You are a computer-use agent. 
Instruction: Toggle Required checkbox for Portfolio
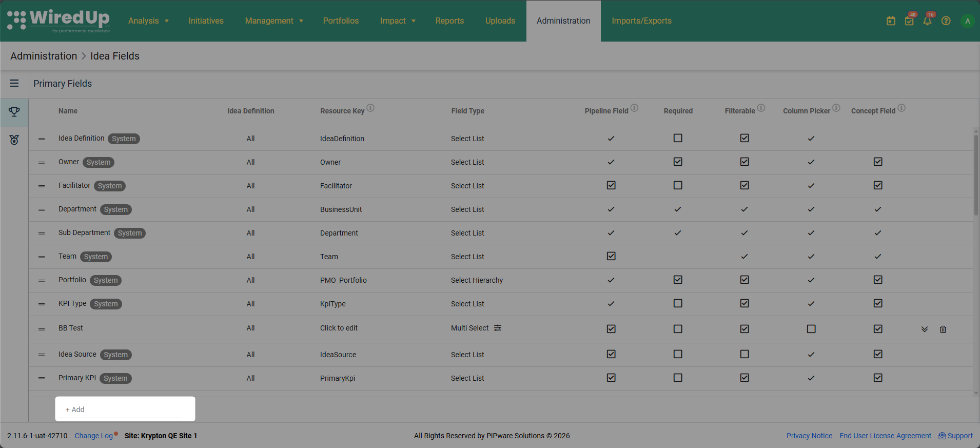(x=678, y=280)
